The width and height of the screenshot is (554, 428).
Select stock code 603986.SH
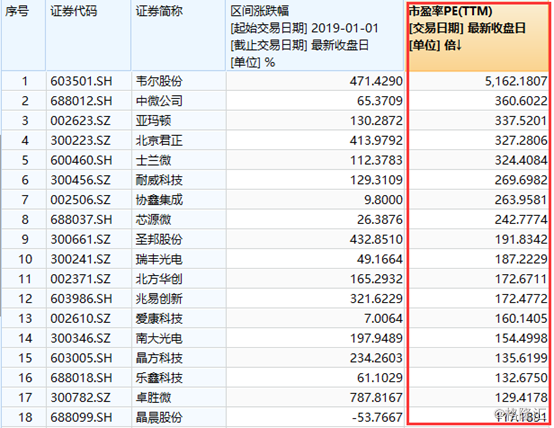(x=81, y=299)
